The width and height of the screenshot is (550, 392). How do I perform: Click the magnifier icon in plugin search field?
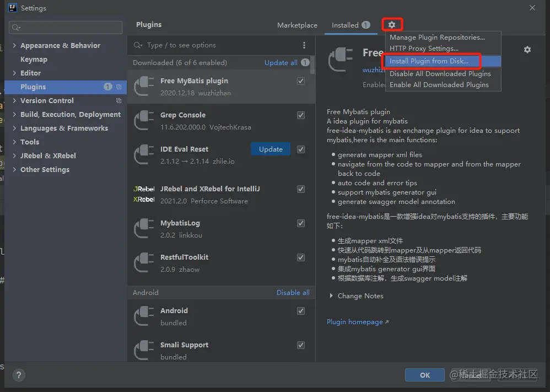[138, 45]
